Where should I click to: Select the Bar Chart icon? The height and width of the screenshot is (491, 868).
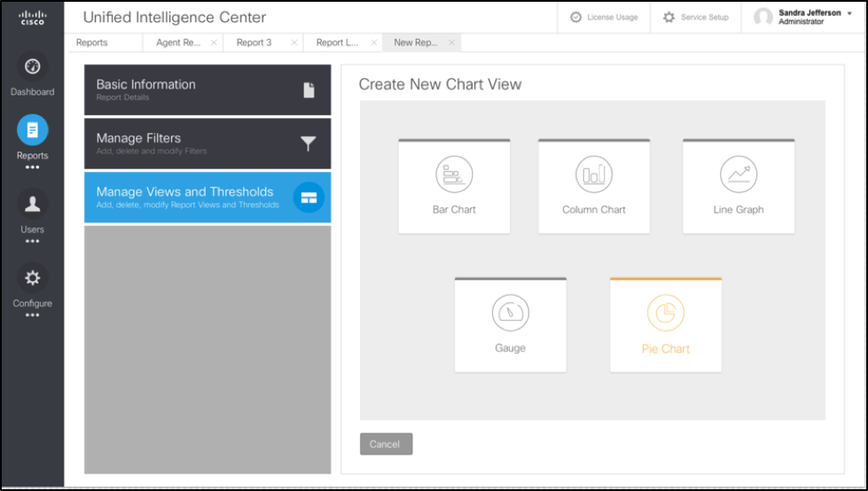(454, 175)
